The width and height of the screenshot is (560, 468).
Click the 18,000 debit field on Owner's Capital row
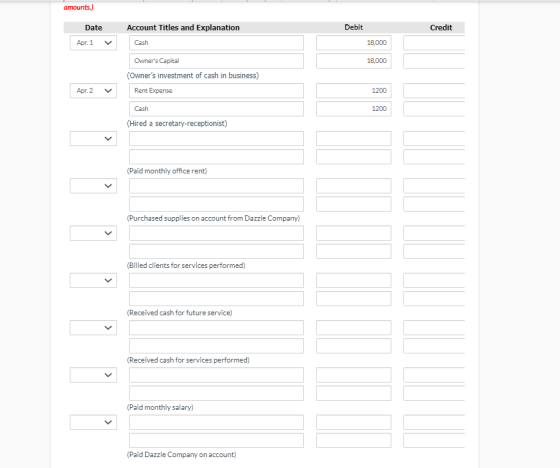(354, 61)
